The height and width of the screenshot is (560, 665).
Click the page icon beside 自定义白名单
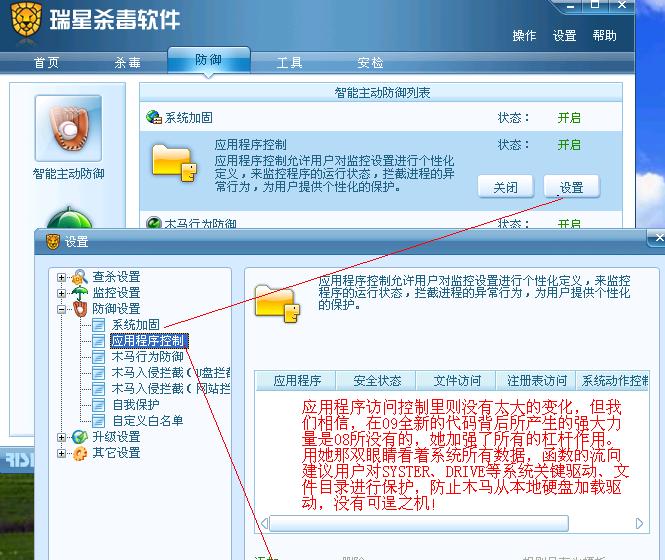98,421
